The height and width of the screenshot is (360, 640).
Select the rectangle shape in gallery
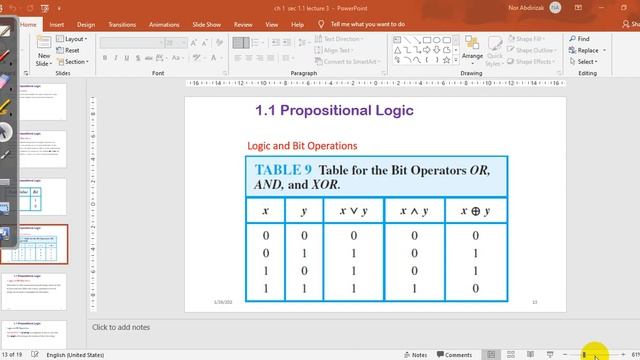[x=427, y=40]
